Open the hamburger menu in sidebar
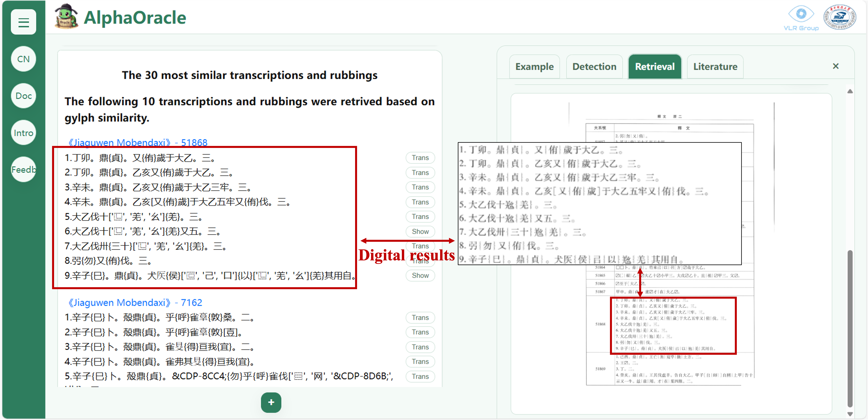Viewport: 868px width, 420px height. pos(23,22)
